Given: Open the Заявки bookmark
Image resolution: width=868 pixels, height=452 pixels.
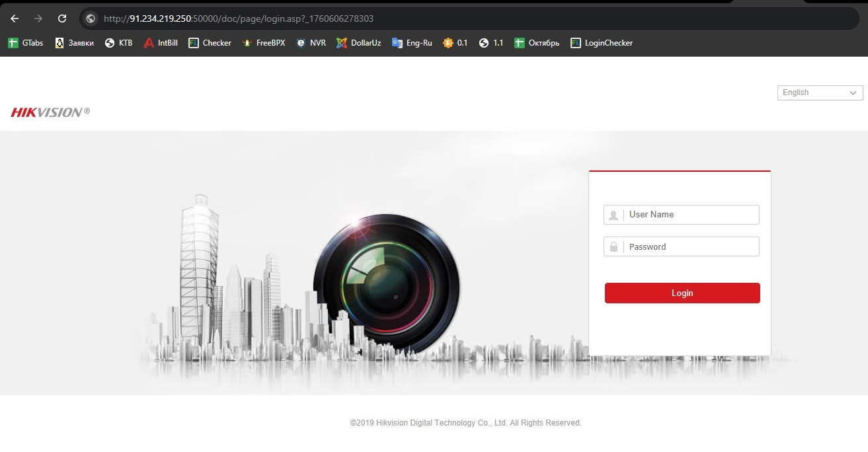Looking at the screenshot, I should tap(74, 43).
